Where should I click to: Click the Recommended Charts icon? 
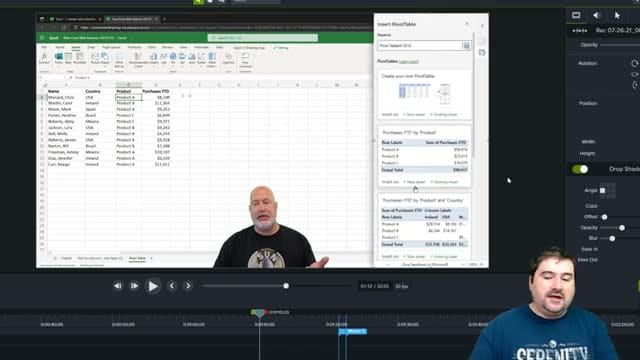138,60
